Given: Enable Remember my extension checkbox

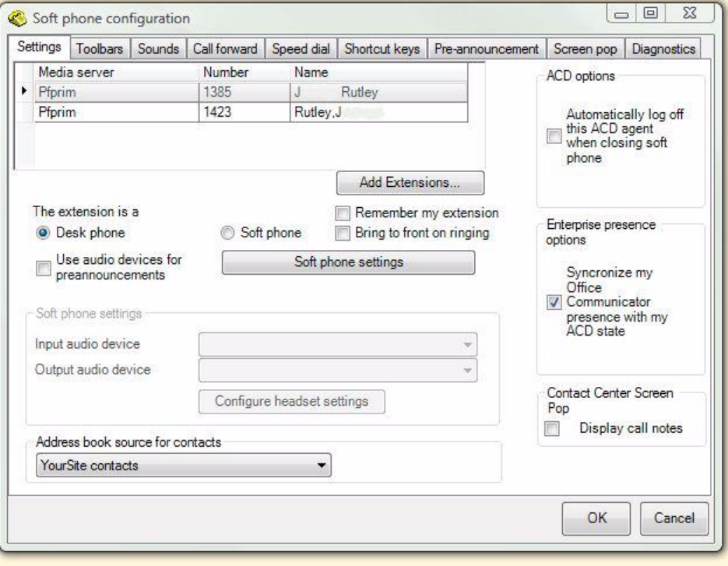Looking at the screenshot, I should point(343,213).
